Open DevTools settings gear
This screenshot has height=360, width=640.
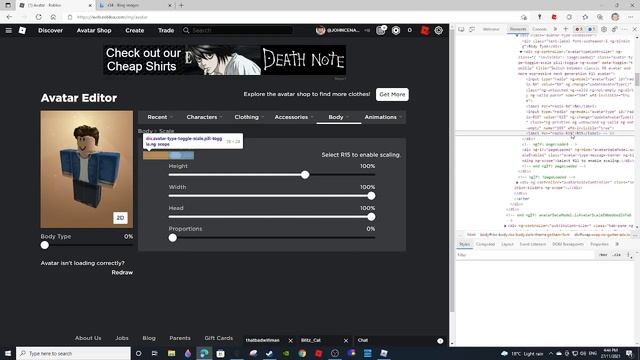(604, 29)
